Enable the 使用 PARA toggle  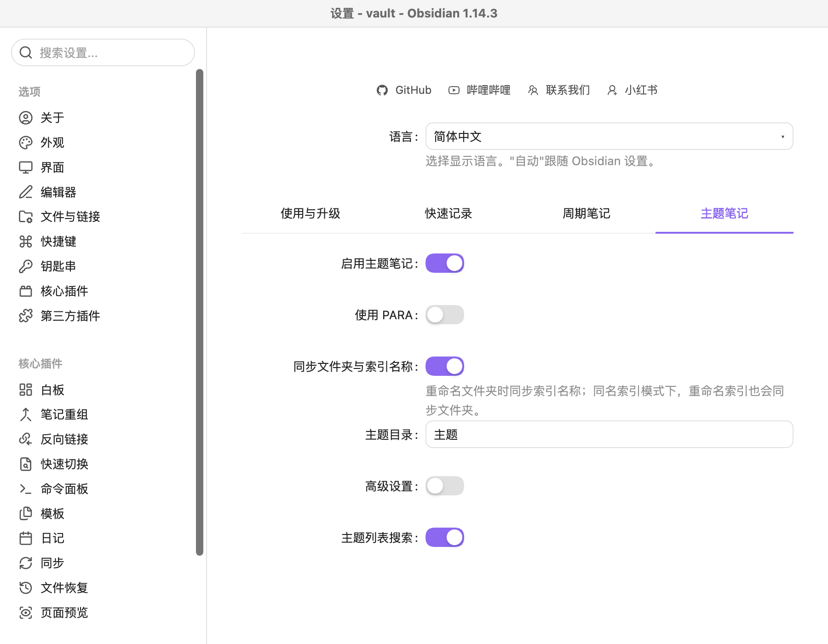(445, 315)
